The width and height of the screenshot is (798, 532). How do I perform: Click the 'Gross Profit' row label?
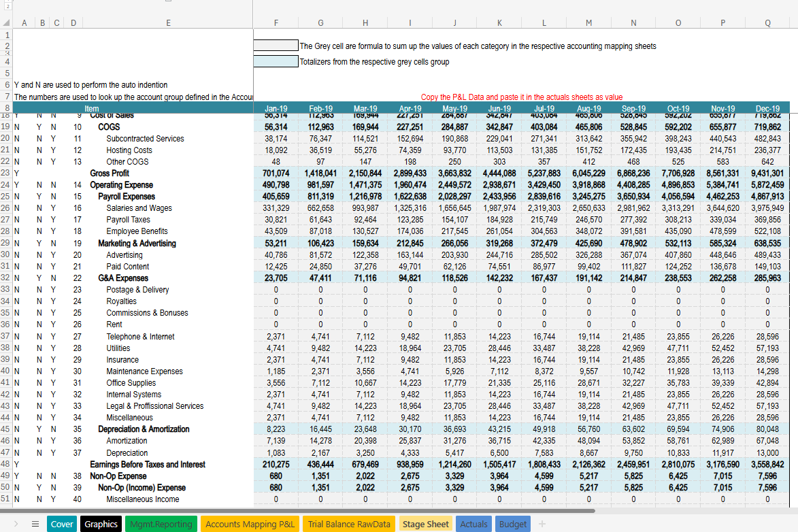coord(110,173)
